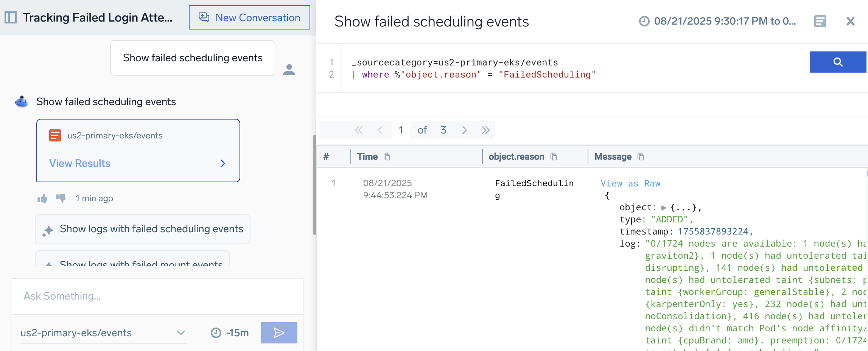Go to next results page

pyautogui.click(x=464, y=130)
